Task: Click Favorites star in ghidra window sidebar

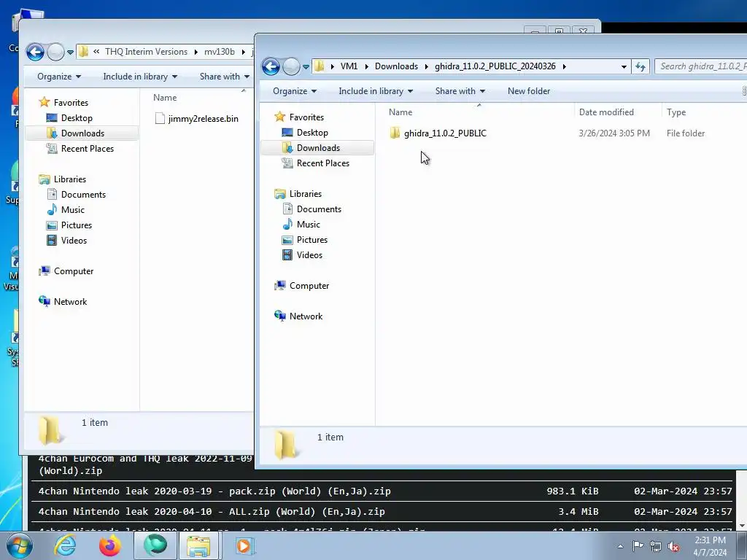Action: (279, 117)
